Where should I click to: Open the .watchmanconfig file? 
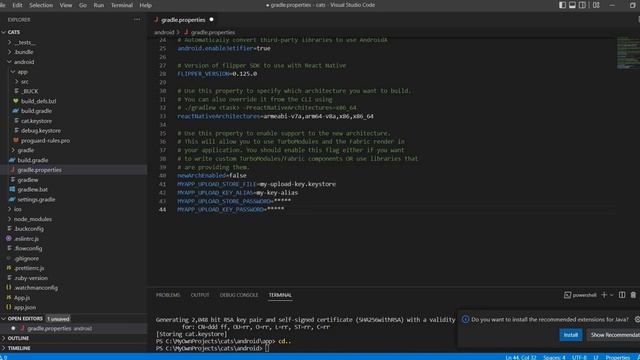click(36, 288)
